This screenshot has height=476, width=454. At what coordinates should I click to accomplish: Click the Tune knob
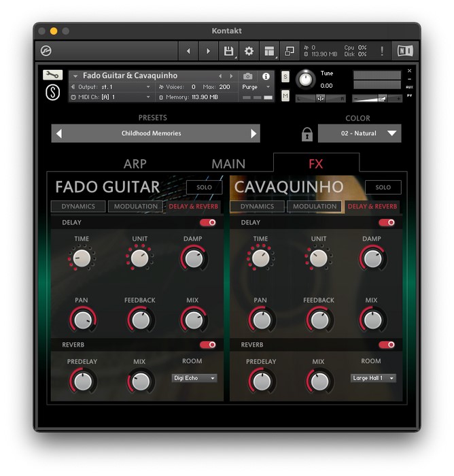[306, 80]
